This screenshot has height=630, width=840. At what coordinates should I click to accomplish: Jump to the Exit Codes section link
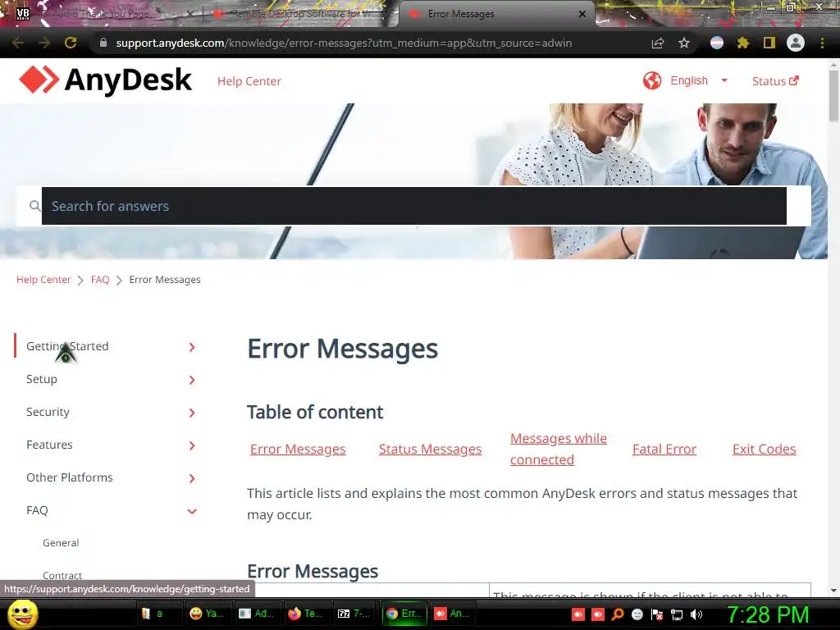coord(764,449)
